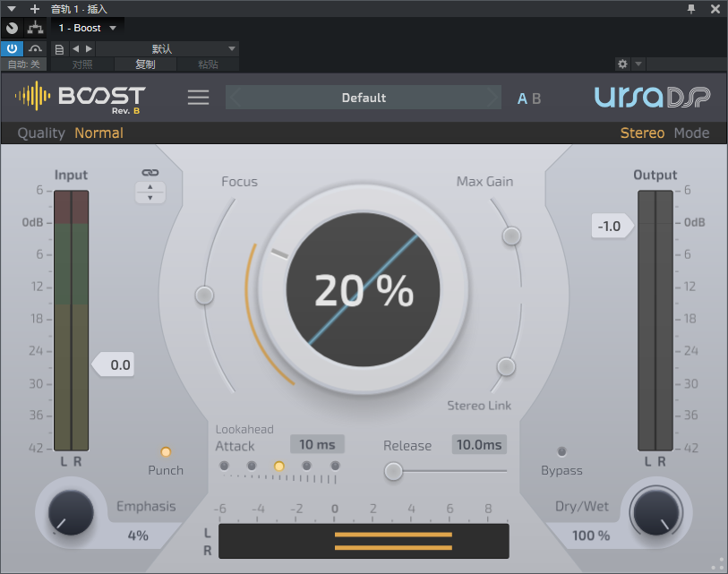The height and width of the screenshot is (574, 728).
Task: Click the Input level meter
Action: pos(71,321)
